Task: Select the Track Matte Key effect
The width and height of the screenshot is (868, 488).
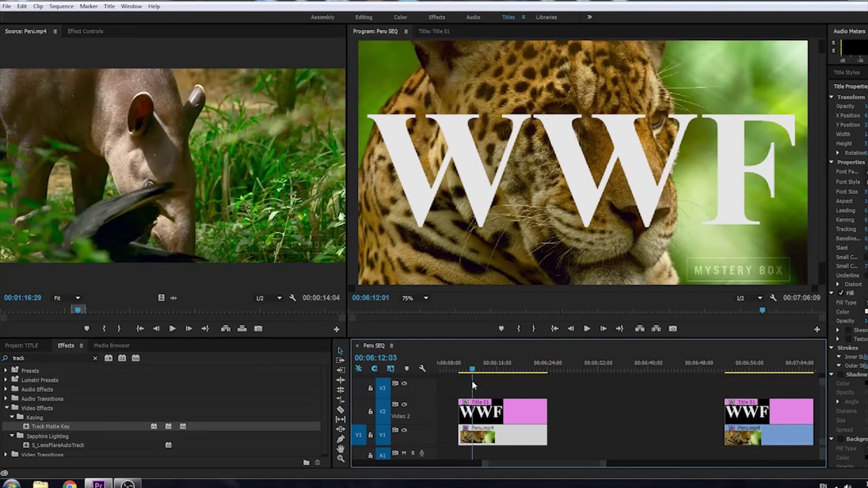Action: pos(50,426)
